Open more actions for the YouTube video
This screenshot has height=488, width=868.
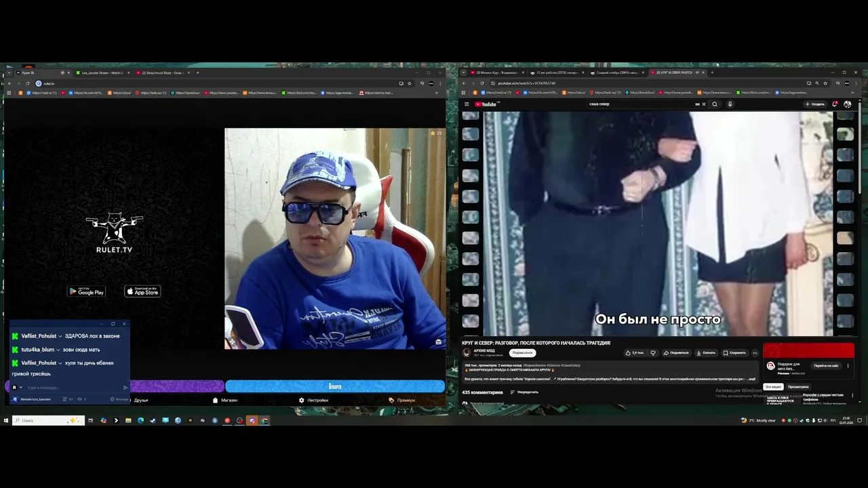click(x=755, y=352)
